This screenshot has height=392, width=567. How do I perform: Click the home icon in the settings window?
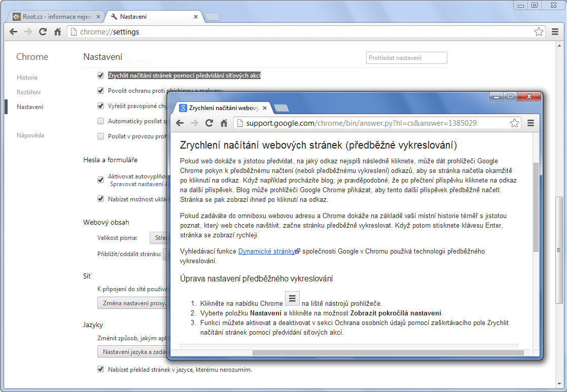point(57,31)
